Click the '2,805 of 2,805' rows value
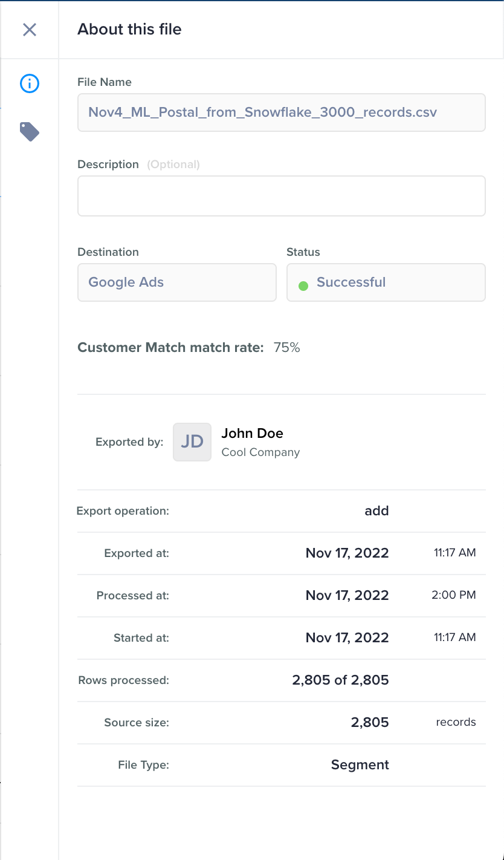Screen dimensions: 504x860 coord(340,680)
